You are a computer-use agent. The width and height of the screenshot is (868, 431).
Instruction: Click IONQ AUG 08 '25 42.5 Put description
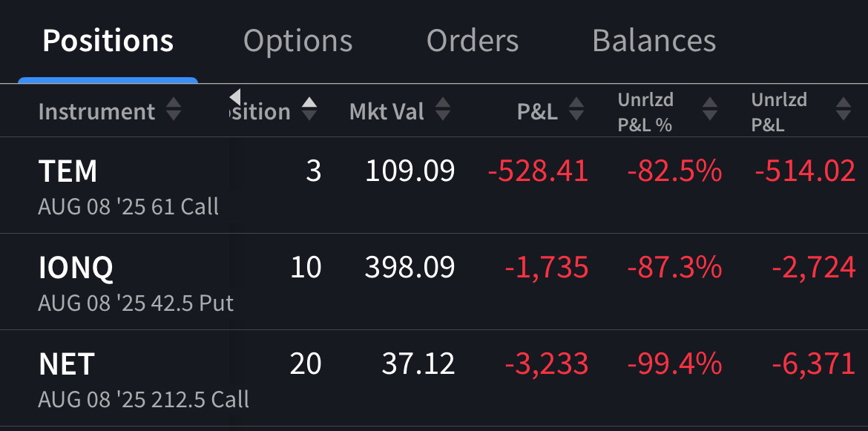pyautogui.click(x=136, y=303)
